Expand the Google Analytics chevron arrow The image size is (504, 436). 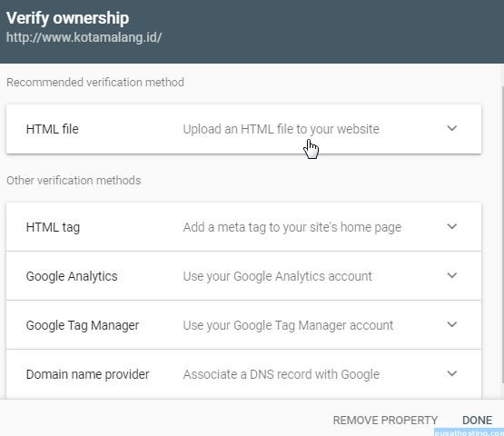point(451,275)
